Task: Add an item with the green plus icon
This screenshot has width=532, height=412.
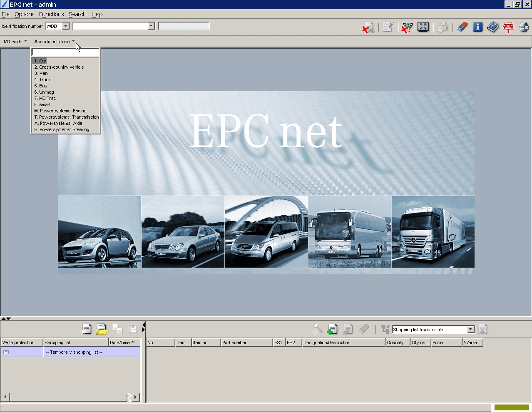Action: tap(332, 329)
